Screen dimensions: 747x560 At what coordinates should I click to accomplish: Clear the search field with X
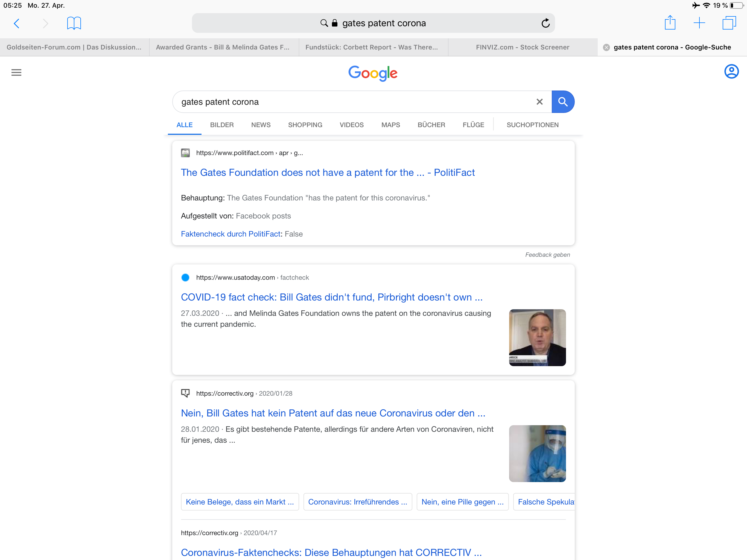coord(539,102)
